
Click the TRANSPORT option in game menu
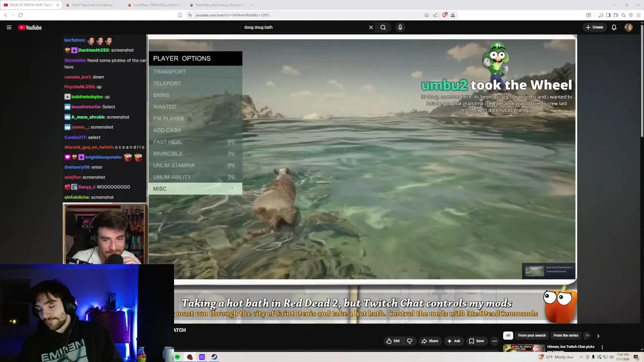pos(195,72)
